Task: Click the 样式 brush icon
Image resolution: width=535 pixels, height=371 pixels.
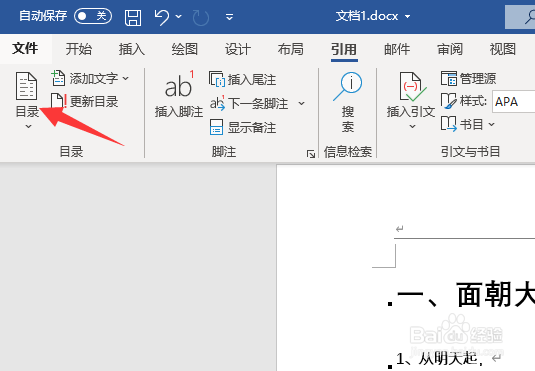Action: [x=448, y=101]
